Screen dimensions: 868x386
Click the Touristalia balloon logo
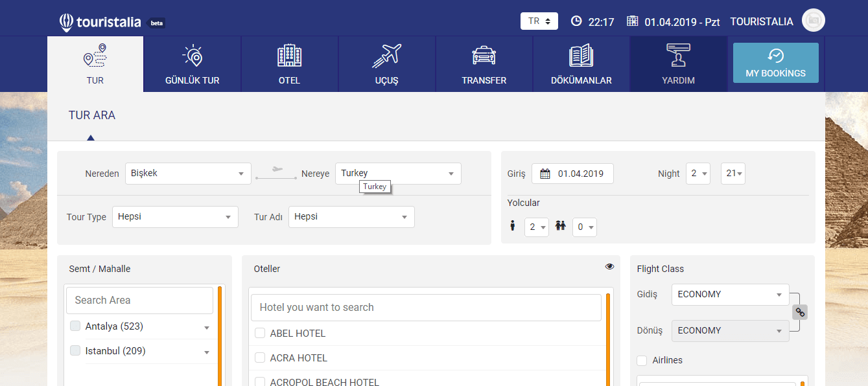tap(66, 22)
